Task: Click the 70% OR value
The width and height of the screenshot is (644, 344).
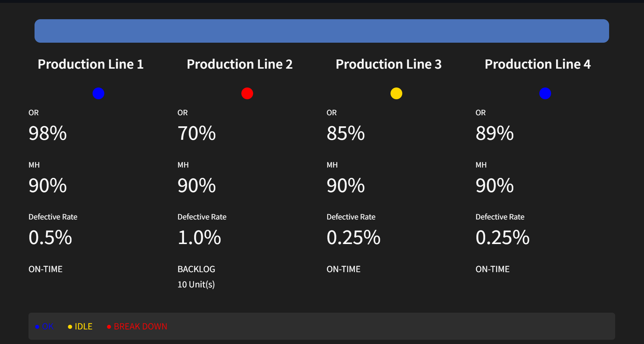Action: [197, 133]
